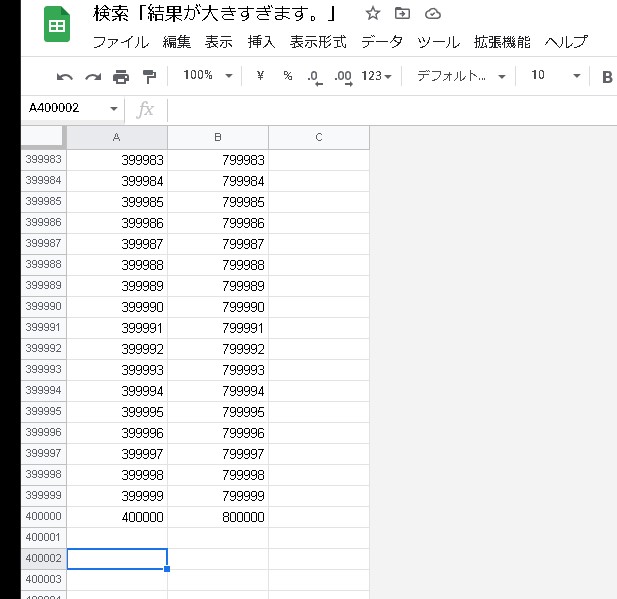The width and height of the screenshot is (617, 599).
Task: Click the print icon
Action: pyautogui.click(x=121, y=76)
